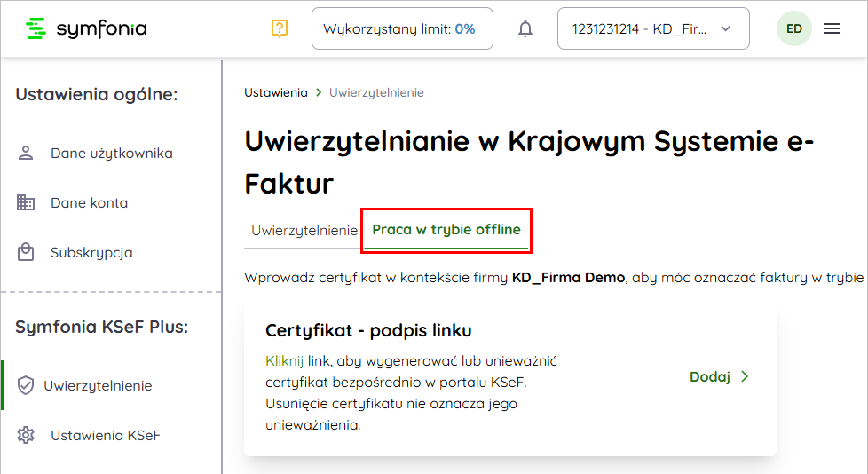Select the Praca w trybie offline tab
Viewport: 868px width, 474px height.
click(446, 229)
